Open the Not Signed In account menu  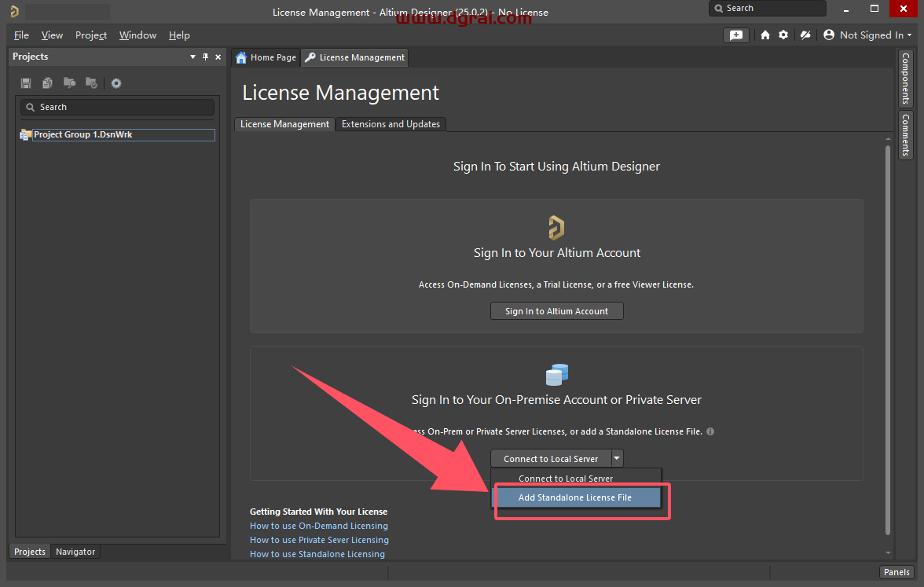coord(867,35)
